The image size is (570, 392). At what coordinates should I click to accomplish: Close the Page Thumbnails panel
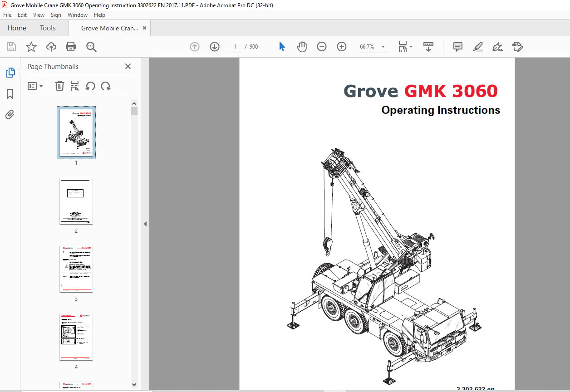pyautogui.click(x=128, y=66)
